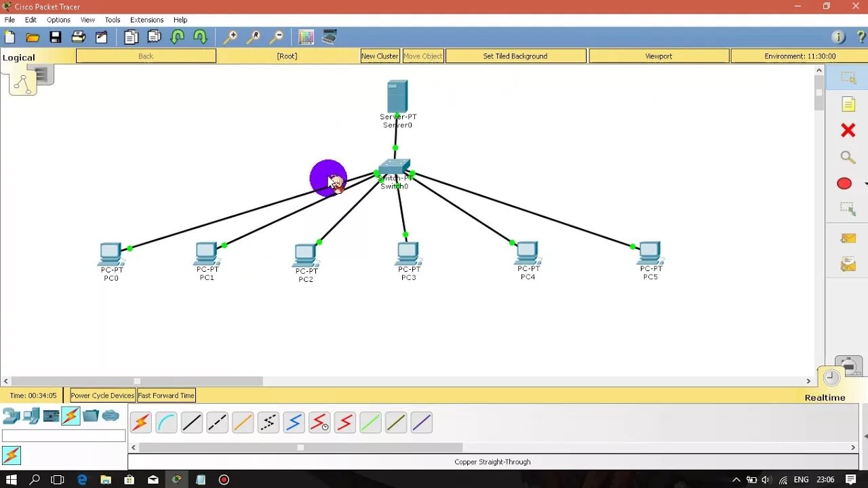Open the Tools menu
Screen dimensions: 868x488
113,20
